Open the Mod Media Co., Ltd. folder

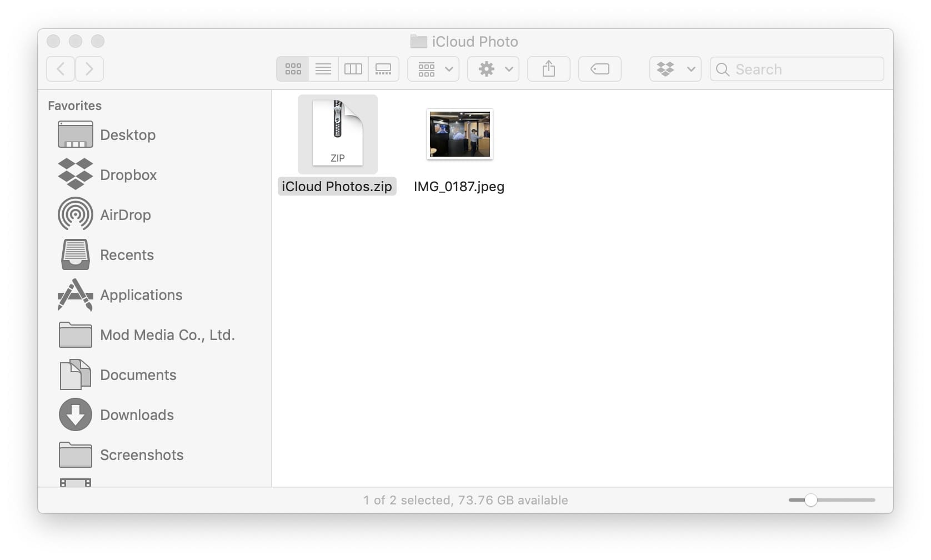(167, 335)
